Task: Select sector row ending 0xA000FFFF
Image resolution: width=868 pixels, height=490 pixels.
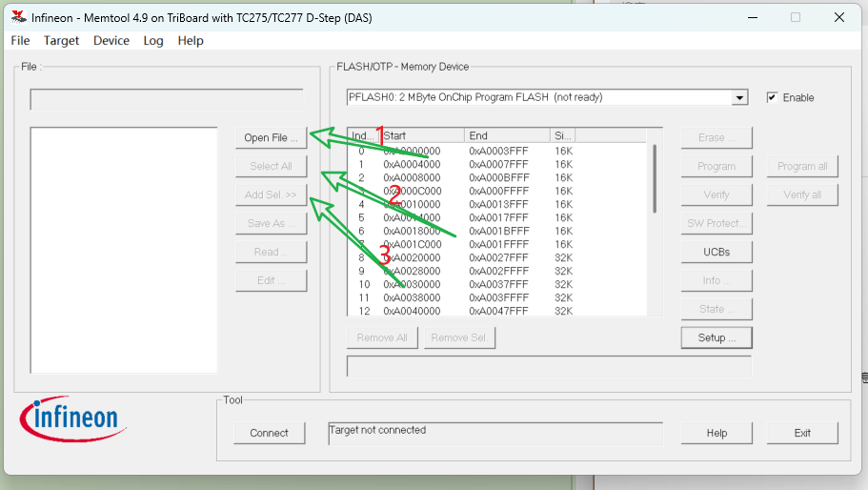Action: [496, 191]
